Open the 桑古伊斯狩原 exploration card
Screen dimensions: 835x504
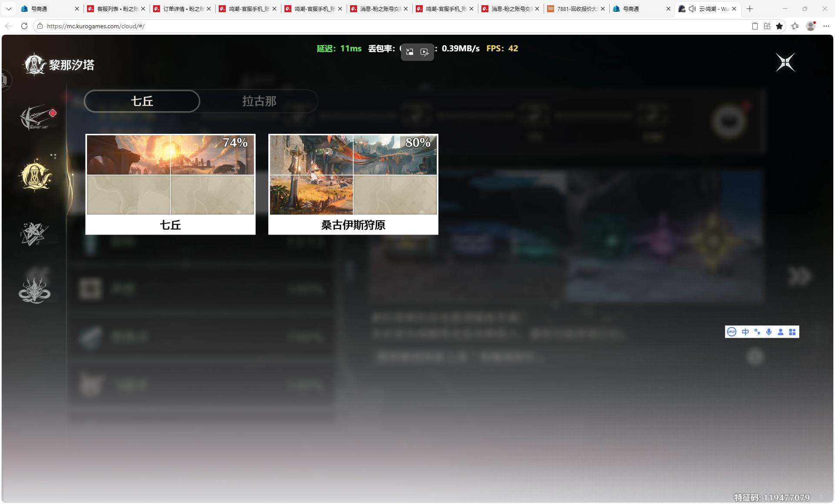353,184
